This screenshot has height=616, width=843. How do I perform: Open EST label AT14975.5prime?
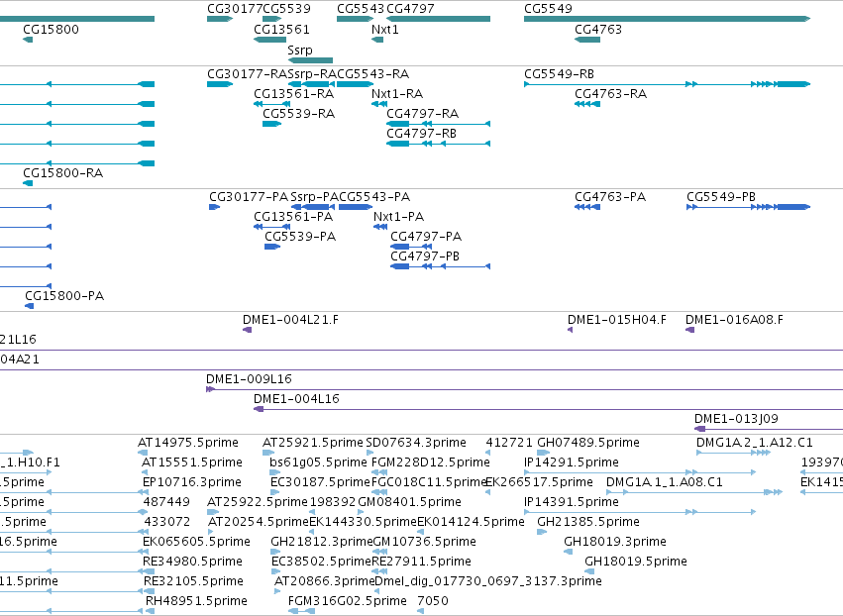click(x=188, y=443)
